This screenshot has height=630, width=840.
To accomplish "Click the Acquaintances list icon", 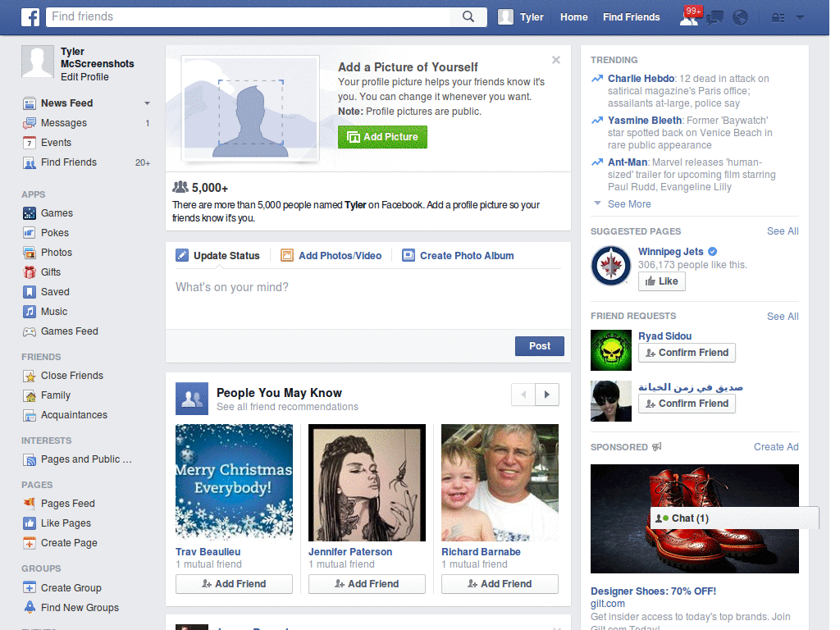I will 30,415.
